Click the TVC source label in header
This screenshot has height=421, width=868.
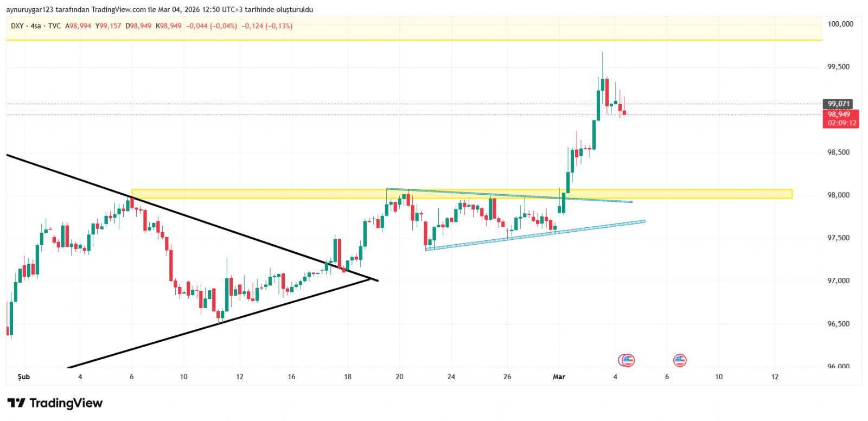coord(54,26)
